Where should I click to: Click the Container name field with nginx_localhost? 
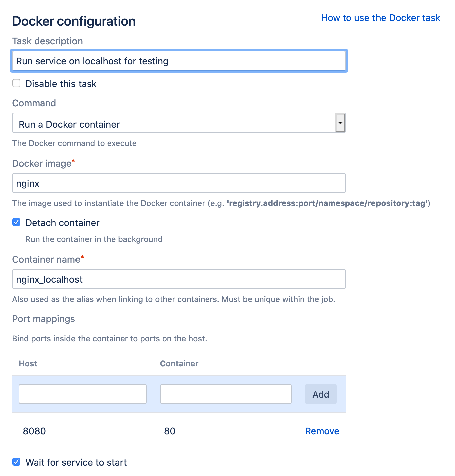click(179, 279)
